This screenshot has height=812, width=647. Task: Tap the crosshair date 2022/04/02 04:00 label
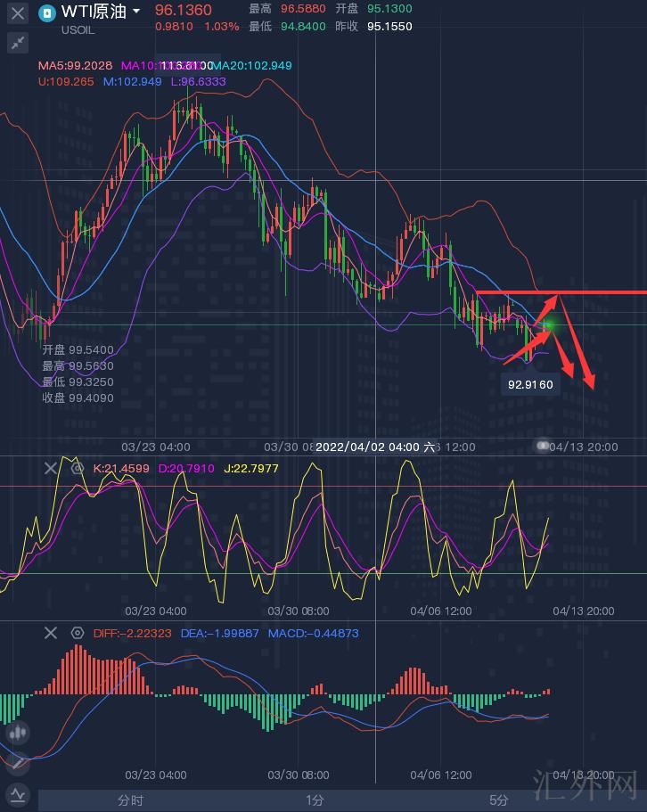(x=376, y=447)
